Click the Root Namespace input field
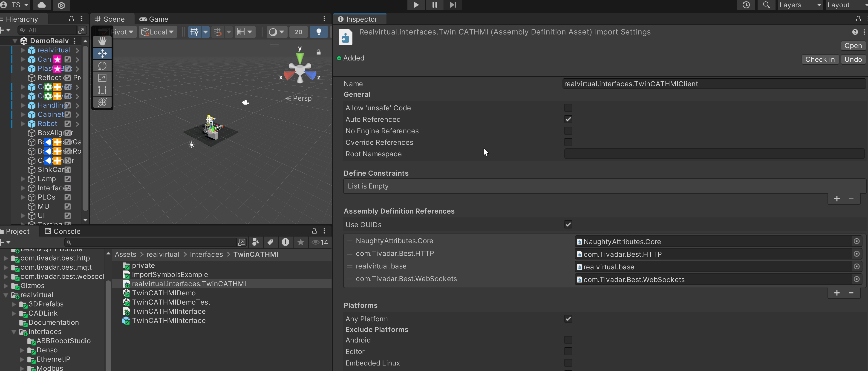 714,154
